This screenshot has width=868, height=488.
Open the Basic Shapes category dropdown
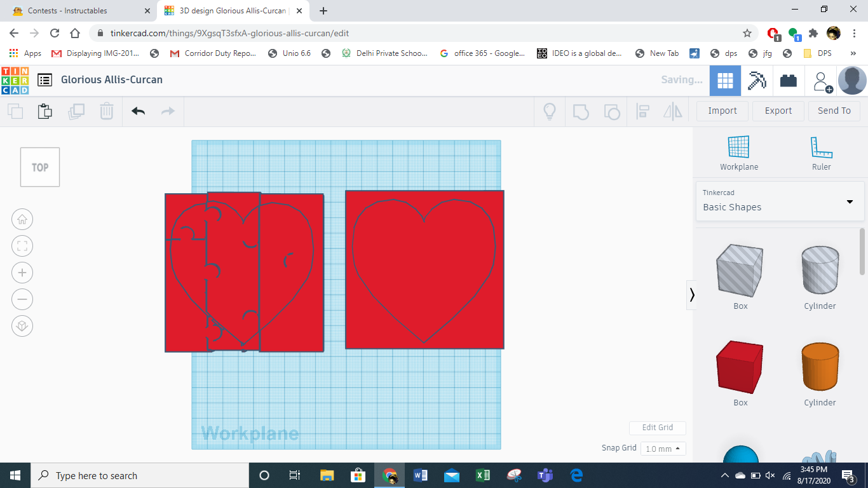(780, 201)
